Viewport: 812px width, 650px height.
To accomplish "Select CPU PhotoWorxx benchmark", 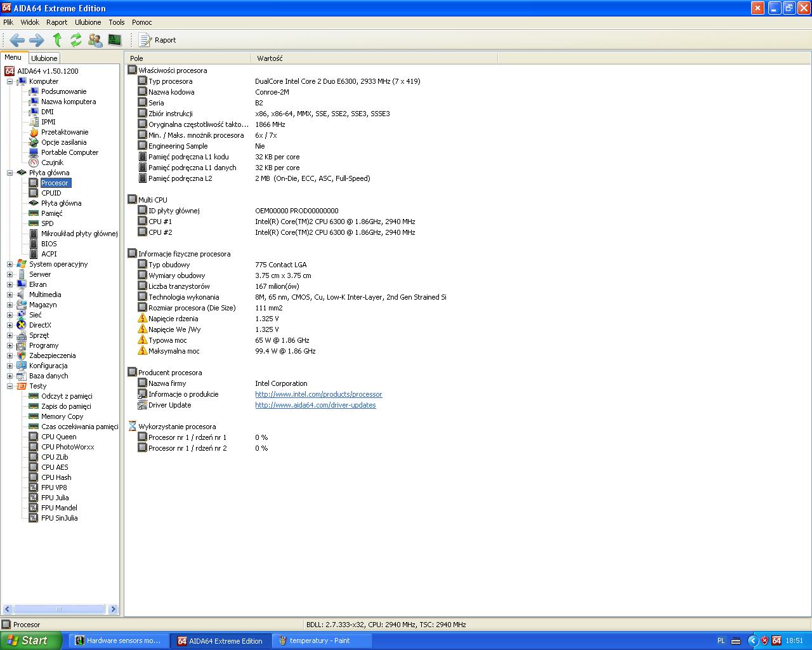I will pos(68,447).
